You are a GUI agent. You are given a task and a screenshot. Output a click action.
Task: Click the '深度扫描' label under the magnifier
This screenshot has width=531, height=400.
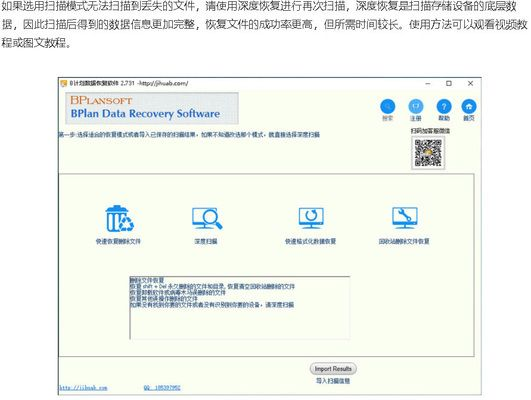pyautogui.click(x=206, y=241)
